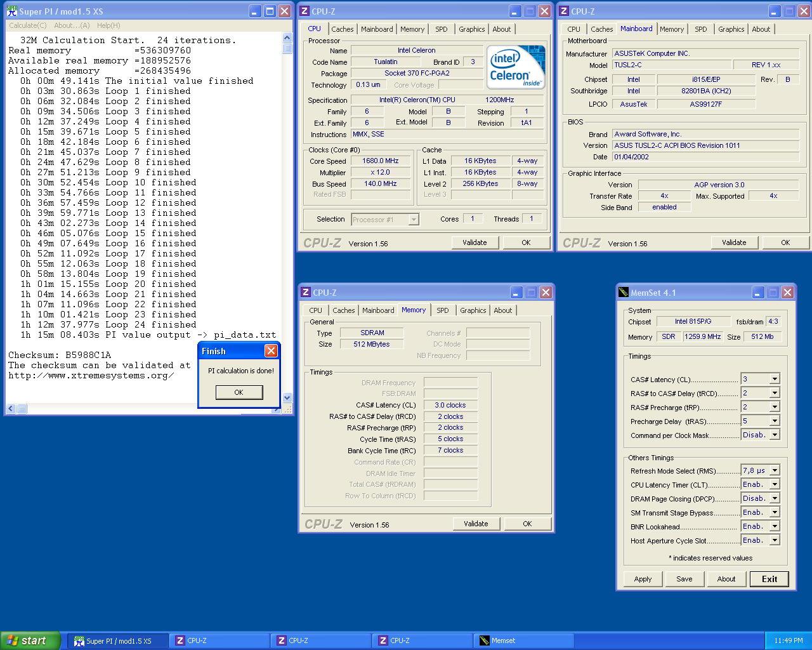Click the fsb/dram 4:3 value in MemSet
The width and height of the screenshot is (812, 650).
click(773, 321)
